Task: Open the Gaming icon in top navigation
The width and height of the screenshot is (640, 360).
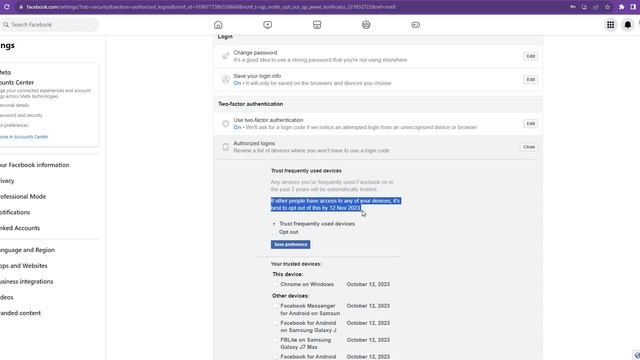Action: (x=416, y=25)
